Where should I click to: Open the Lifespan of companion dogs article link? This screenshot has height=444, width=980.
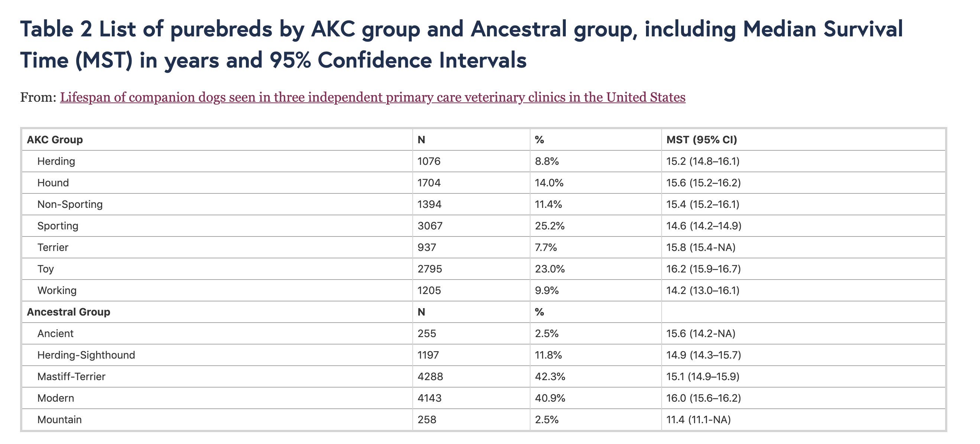coord(373,97)
